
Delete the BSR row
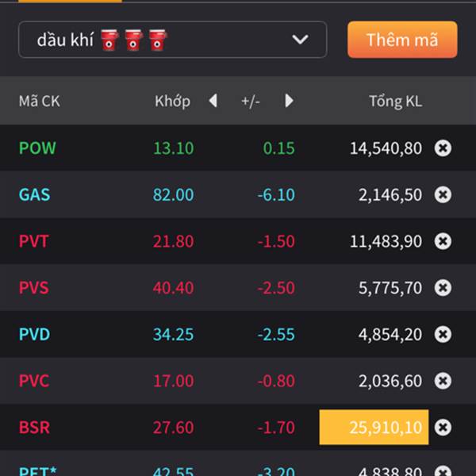click(x=443, y=428)
